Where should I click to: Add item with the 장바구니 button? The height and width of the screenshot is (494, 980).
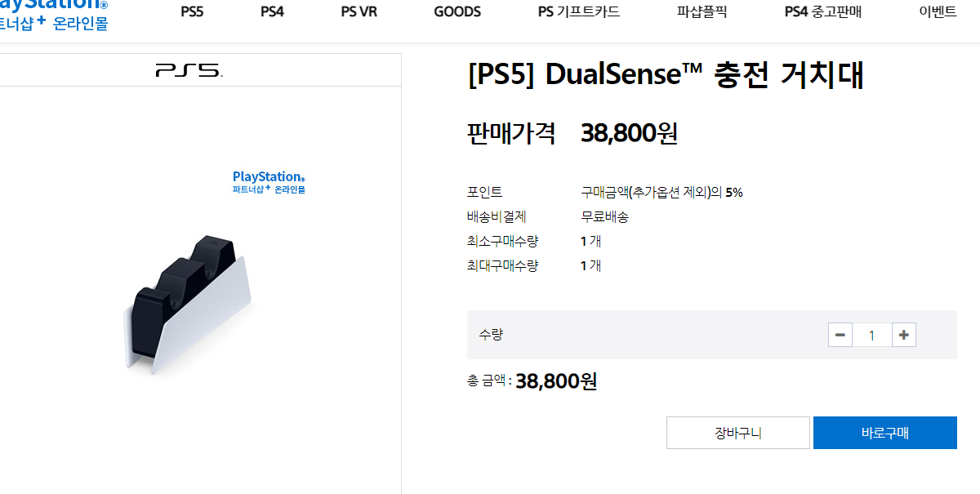738,433
